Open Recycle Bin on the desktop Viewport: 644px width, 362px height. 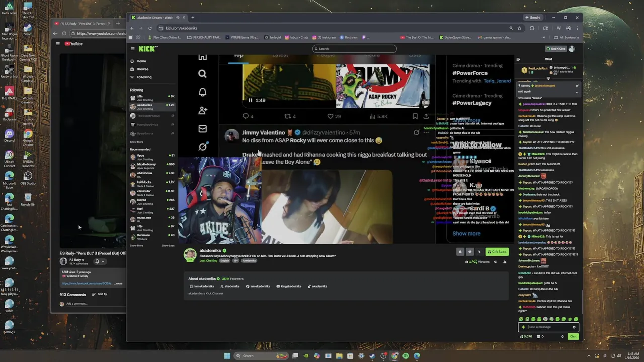point(28,200)
